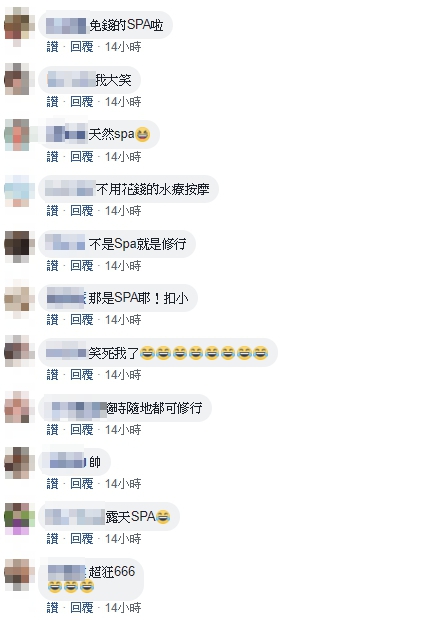Viewport: 422px width, 620px height.
Task: Click avatar next to "超狂666" comment
Action: [x=17, y=572]
